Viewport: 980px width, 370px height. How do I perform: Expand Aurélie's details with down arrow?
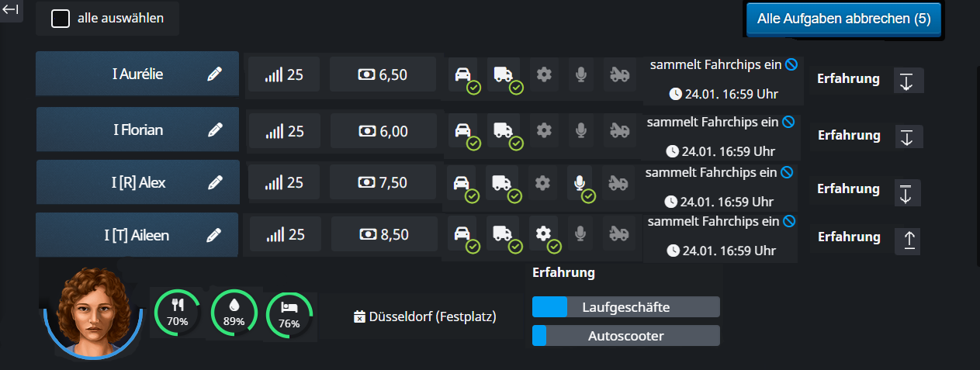point(906,81)
